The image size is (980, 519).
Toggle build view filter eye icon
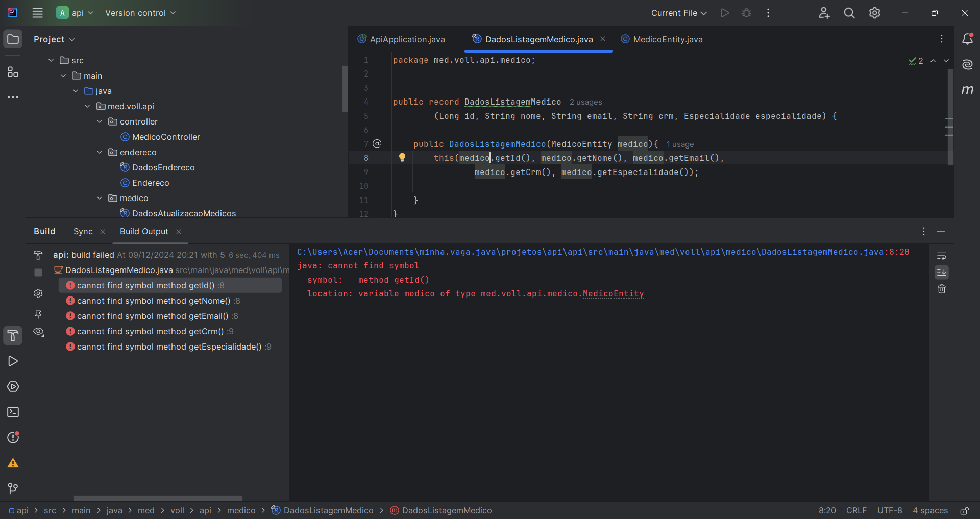pos(39,332)
